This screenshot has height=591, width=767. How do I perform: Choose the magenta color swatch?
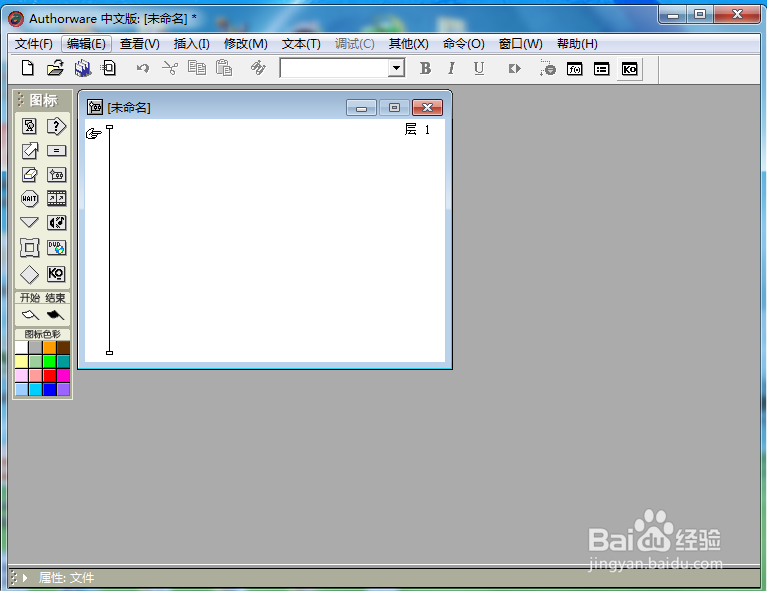click(64, 376)
